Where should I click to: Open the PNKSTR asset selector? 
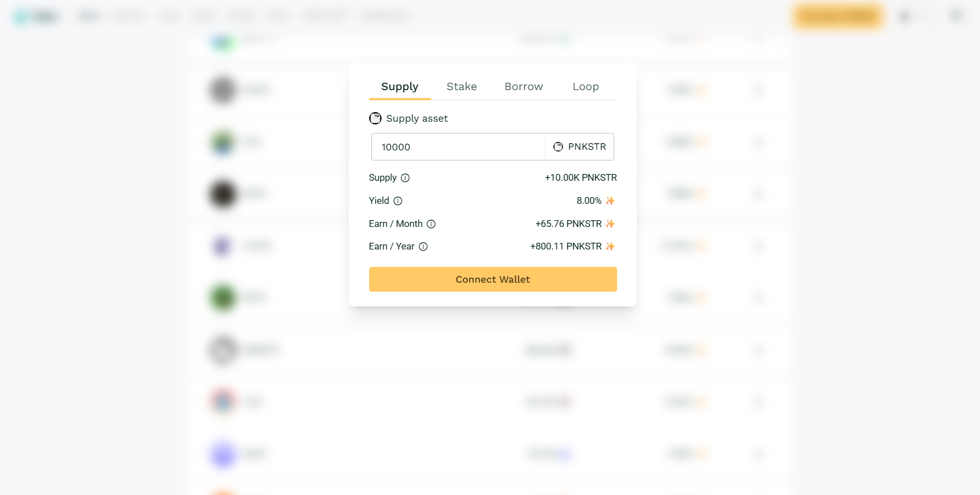click(x=579, y=147)
